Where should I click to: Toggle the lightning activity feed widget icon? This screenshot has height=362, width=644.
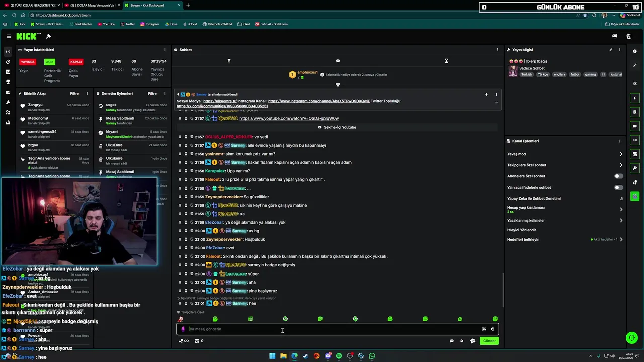[635, 98]
